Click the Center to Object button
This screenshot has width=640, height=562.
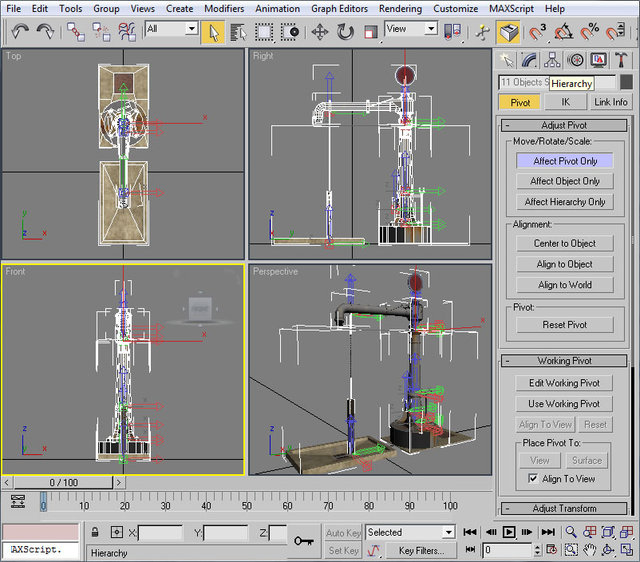click(x=564, y=243)
